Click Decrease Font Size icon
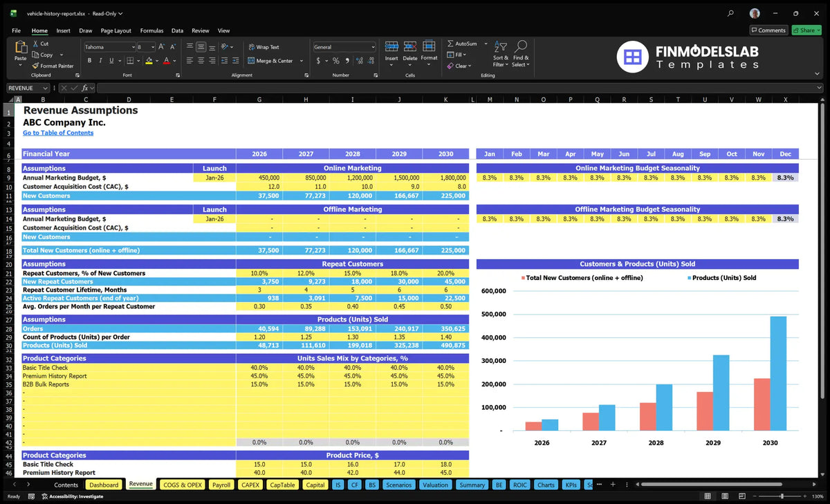Viewport: 830px width, 504px height. tap(173, 47)
